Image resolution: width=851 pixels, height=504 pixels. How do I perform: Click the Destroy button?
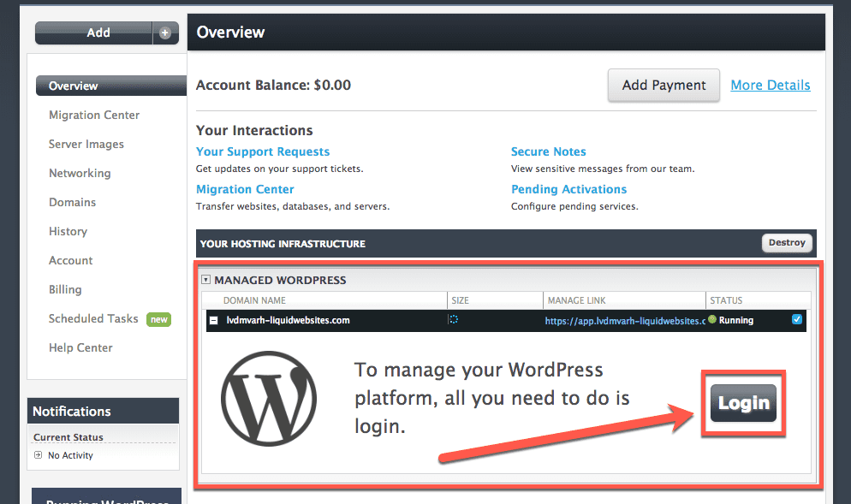click(x=787, y=242)
